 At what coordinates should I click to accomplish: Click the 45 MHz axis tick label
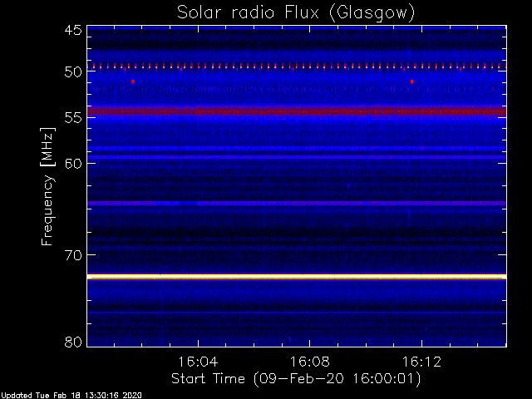(x=73, y=30)
